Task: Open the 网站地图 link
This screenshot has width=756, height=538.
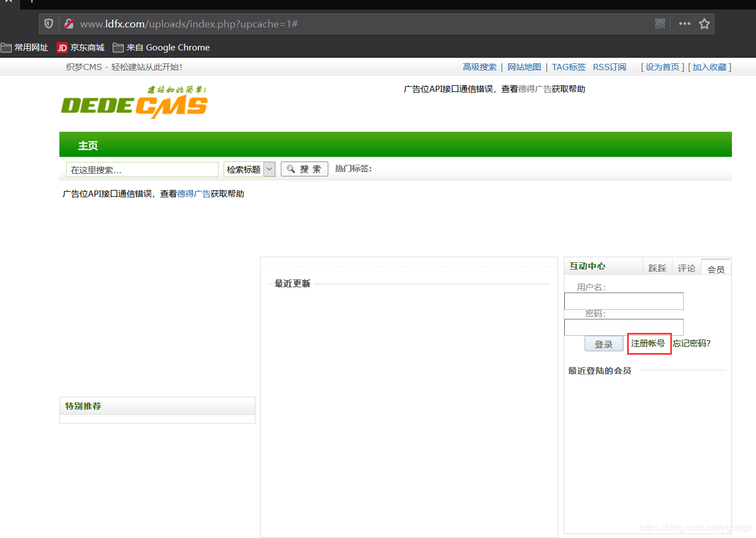Action: point(524,67)
